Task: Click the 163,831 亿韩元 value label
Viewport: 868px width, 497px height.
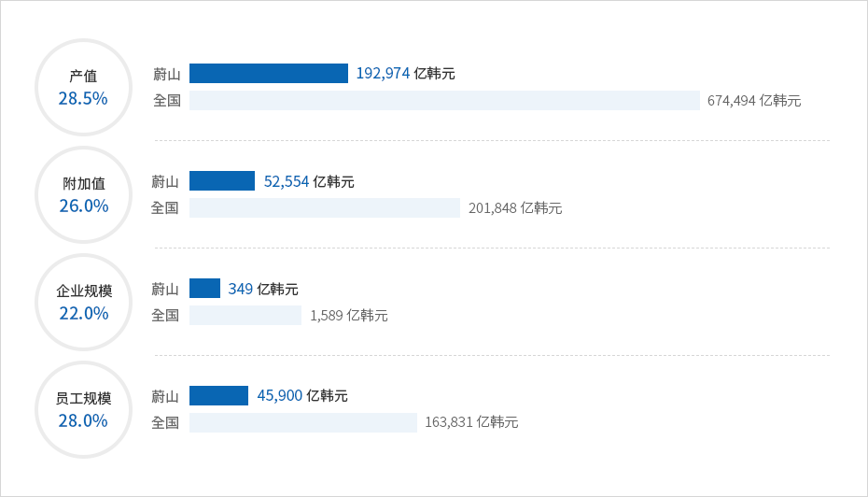Action: [x=471, y=422]
